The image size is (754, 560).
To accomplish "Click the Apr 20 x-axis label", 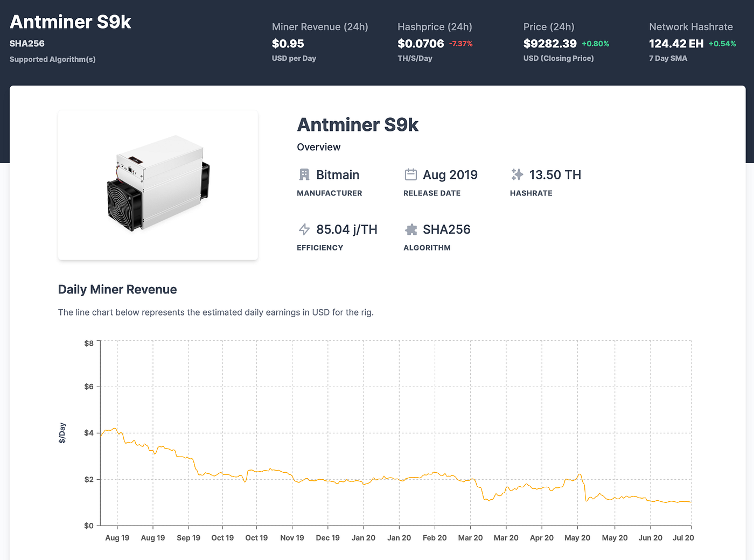I will 542,538.
